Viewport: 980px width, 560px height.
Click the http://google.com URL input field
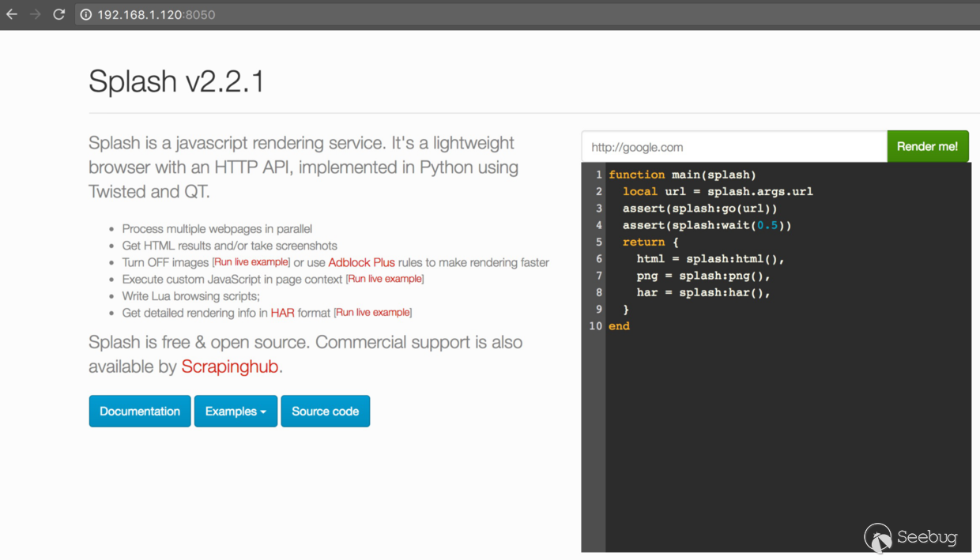(733, 147)
